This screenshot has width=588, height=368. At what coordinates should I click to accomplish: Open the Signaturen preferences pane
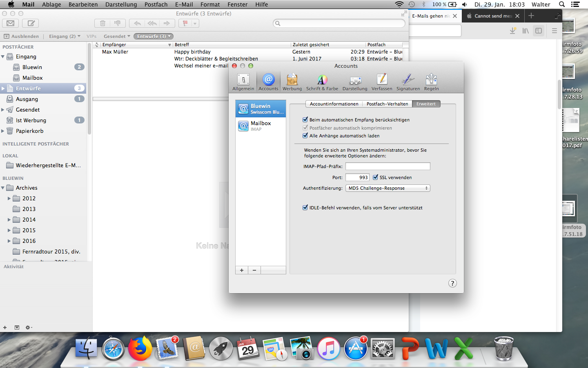click(408, 82)
